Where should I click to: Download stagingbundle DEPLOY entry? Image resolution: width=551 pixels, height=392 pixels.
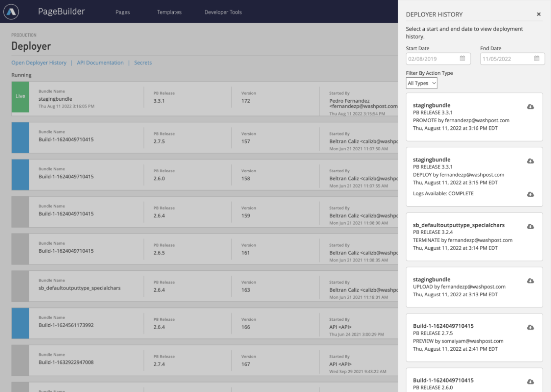point(530,161)
